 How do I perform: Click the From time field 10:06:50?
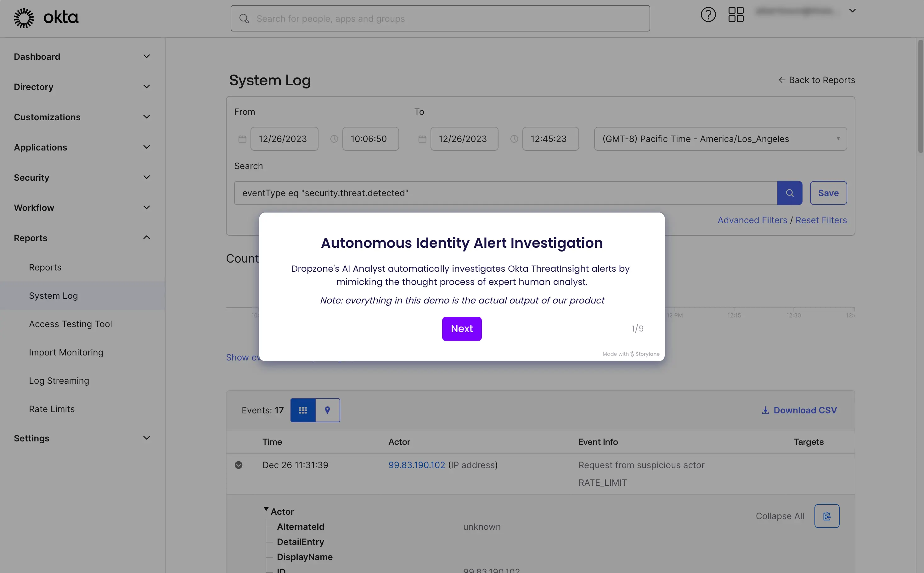click(370, 139)
